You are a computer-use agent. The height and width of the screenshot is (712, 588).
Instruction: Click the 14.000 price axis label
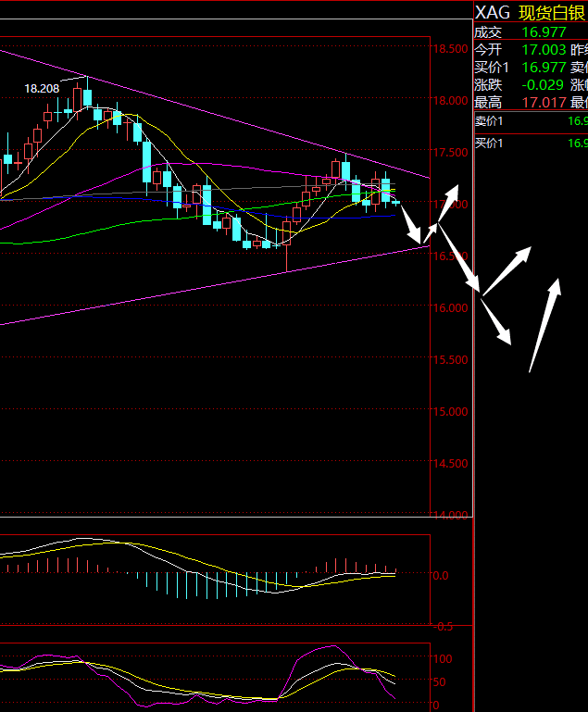tap(450, 515)
